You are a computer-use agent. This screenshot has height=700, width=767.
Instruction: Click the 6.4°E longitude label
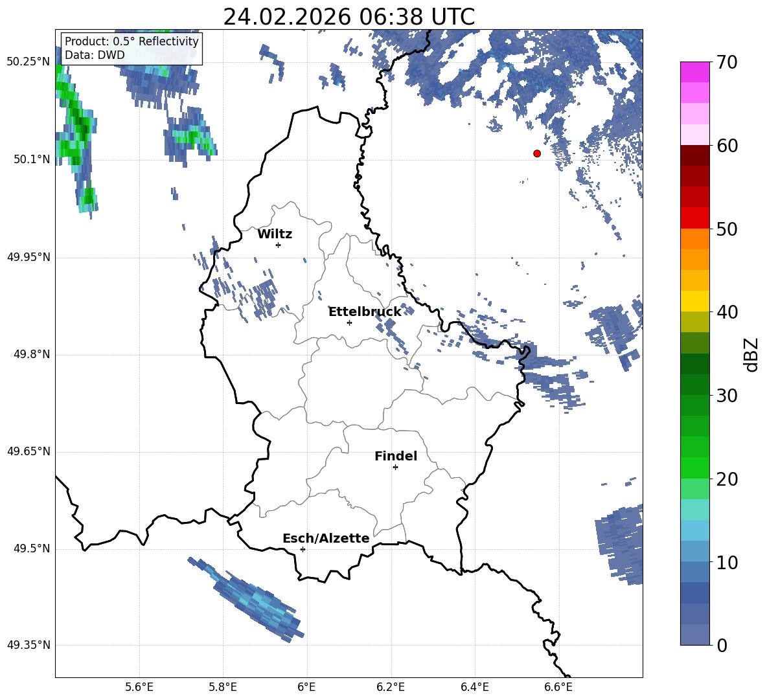click(x=474, y=687)
